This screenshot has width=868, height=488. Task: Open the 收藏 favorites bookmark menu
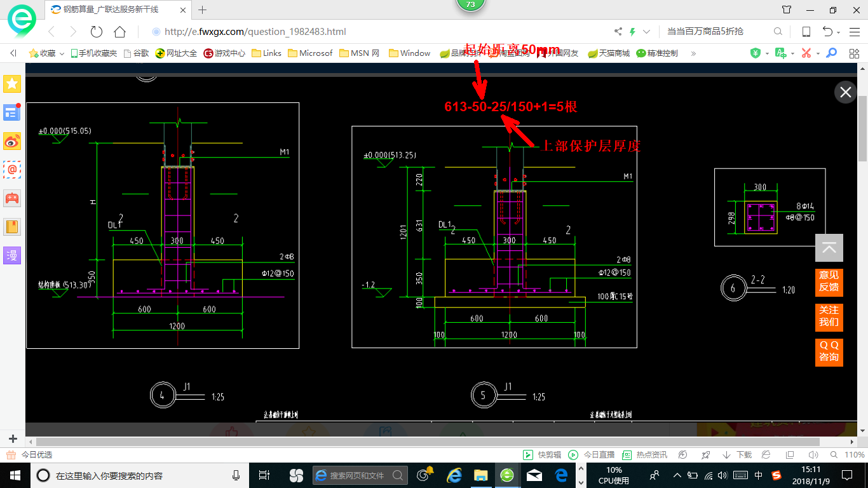[46, 53]
